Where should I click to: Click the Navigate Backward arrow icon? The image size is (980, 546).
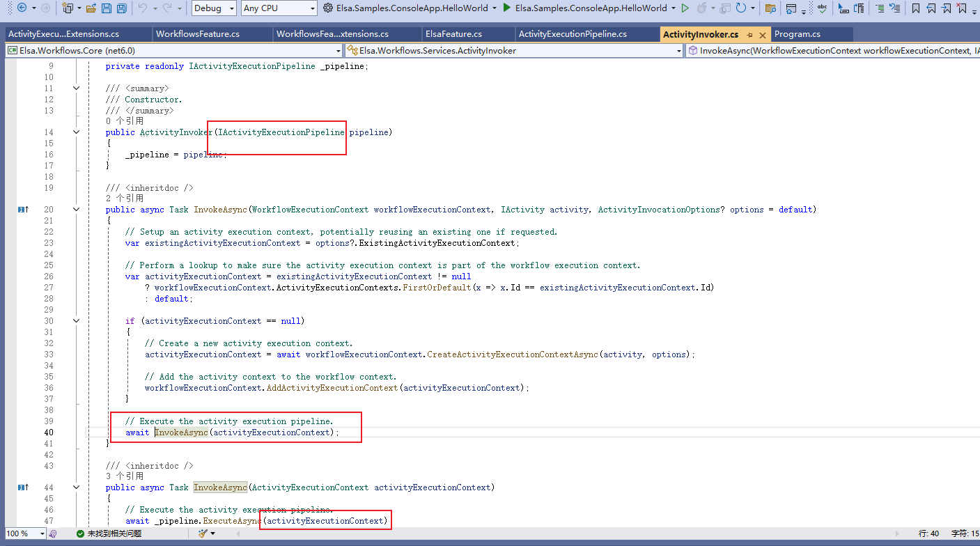point(22,8)
